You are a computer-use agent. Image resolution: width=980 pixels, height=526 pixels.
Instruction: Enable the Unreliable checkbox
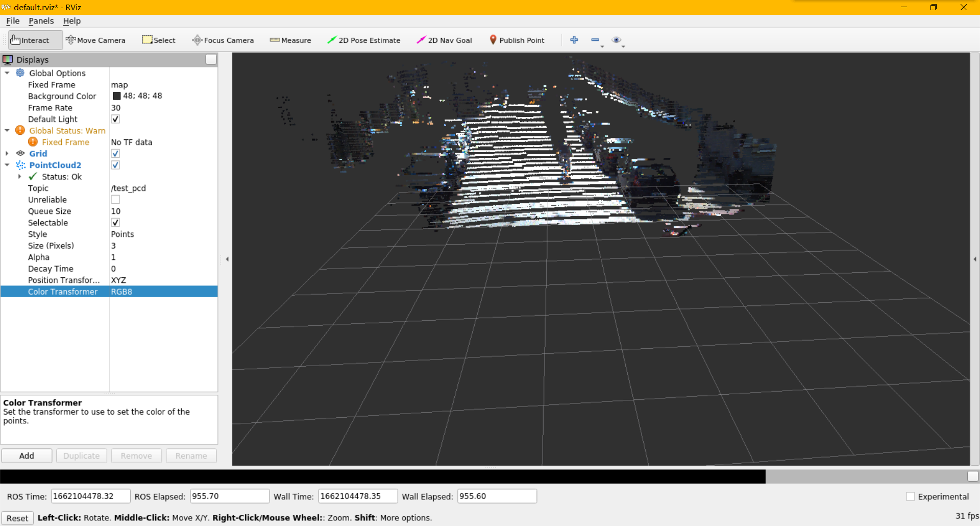(x=115, y=200)
